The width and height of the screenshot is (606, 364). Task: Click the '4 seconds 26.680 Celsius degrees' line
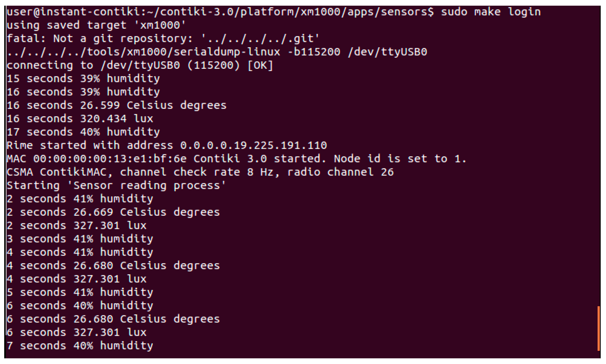click(x=113, y=265)
